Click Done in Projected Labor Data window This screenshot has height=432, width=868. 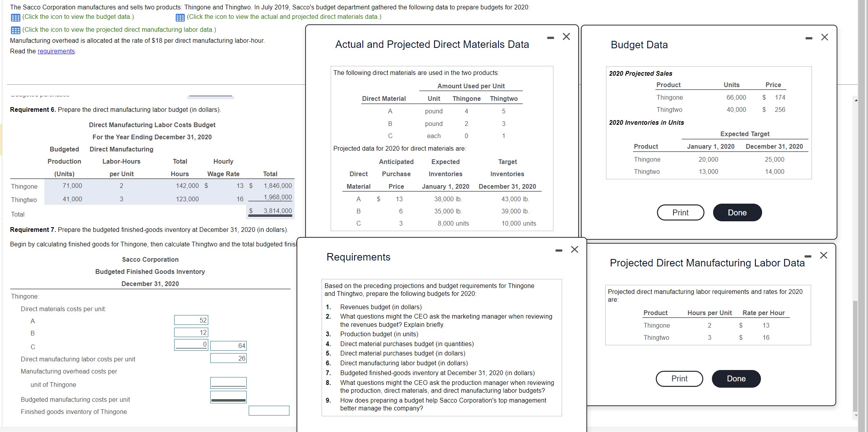736,379
